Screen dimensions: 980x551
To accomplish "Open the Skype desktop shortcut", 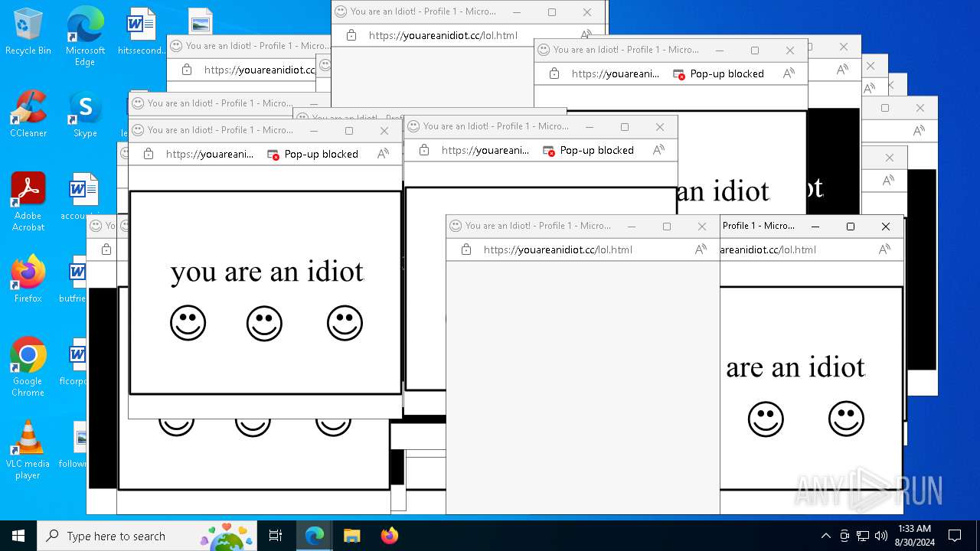I will pyautogui.click(x=85, y=114).
